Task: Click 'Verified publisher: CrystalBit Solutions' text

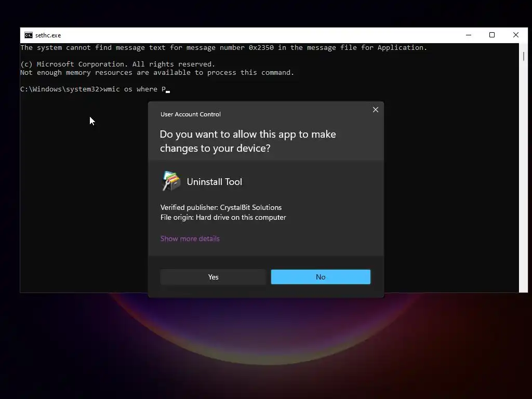Action: (x=221, y=207)
